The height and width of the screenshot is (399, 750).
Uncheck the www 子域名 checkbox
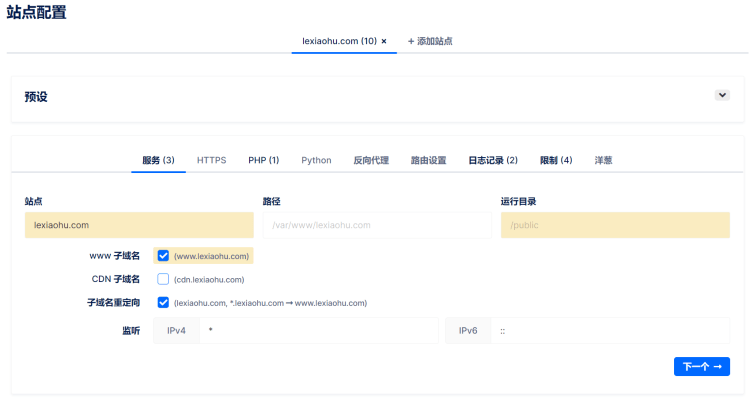163,255
